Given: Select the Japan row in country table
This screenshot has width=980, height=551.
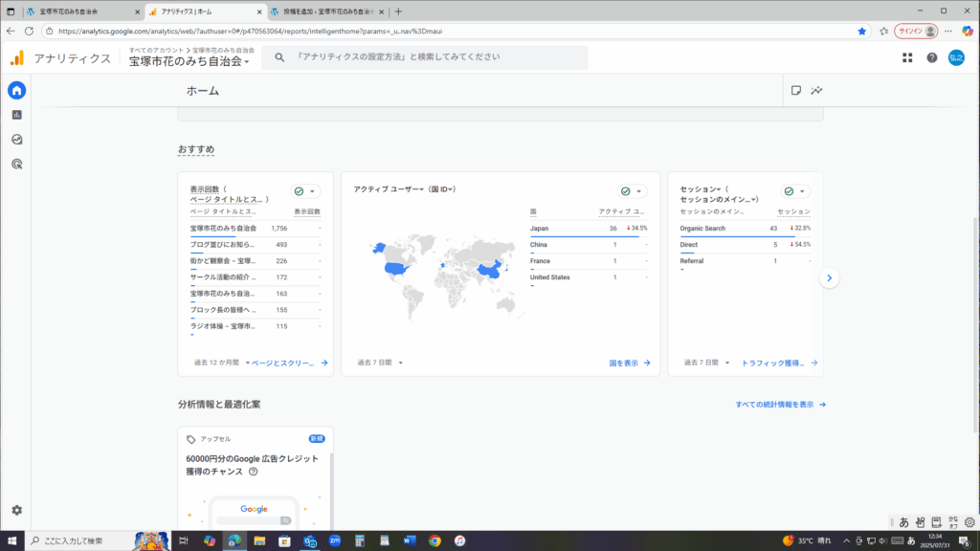Looking at the screenshot, I should (589, 229).
